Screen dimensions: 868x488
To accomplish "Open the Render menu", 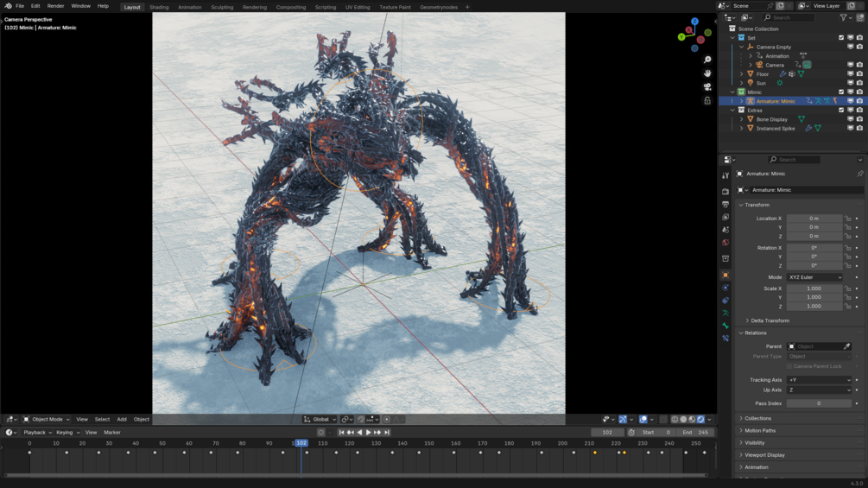I will click(x=55, y=6).
